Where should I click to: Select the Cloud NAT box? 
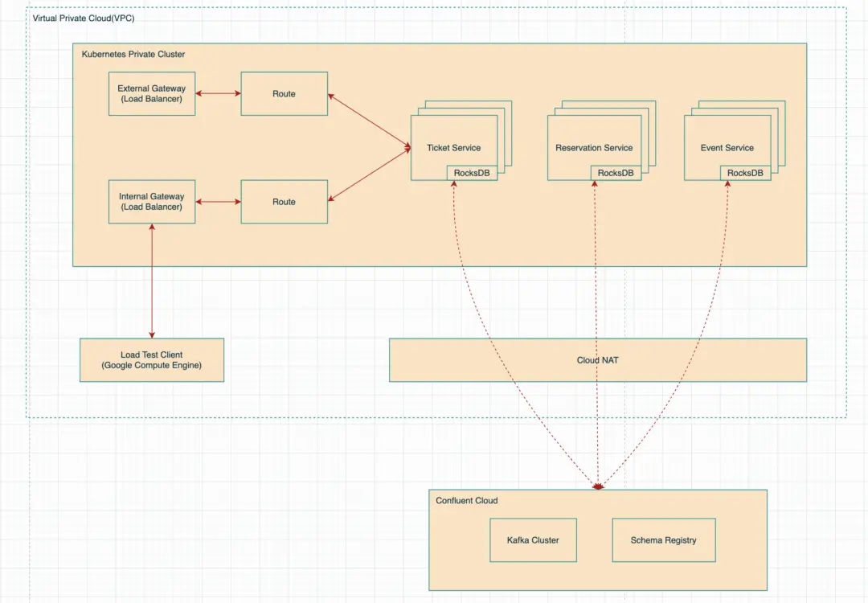coord(598,360)
